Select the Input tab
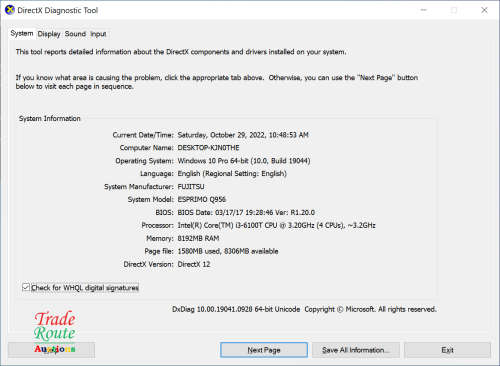 [98, 34]
